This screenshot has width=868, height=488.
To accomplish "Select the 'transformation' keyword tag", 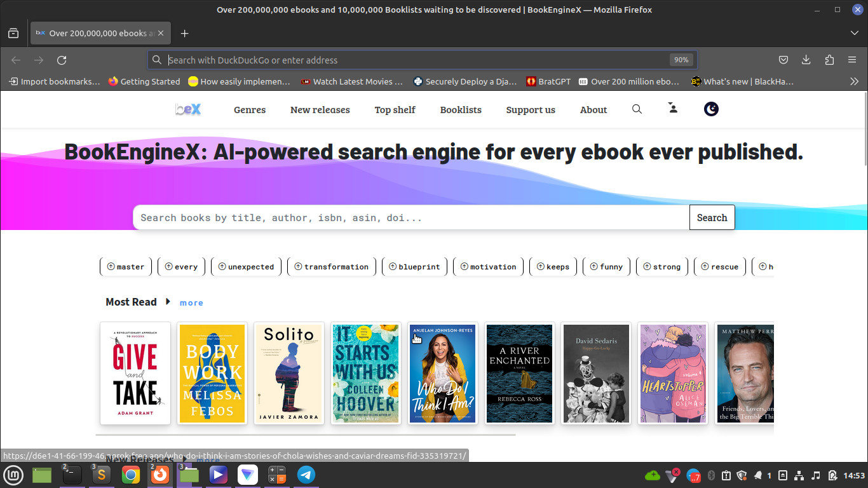I will 331,267.
